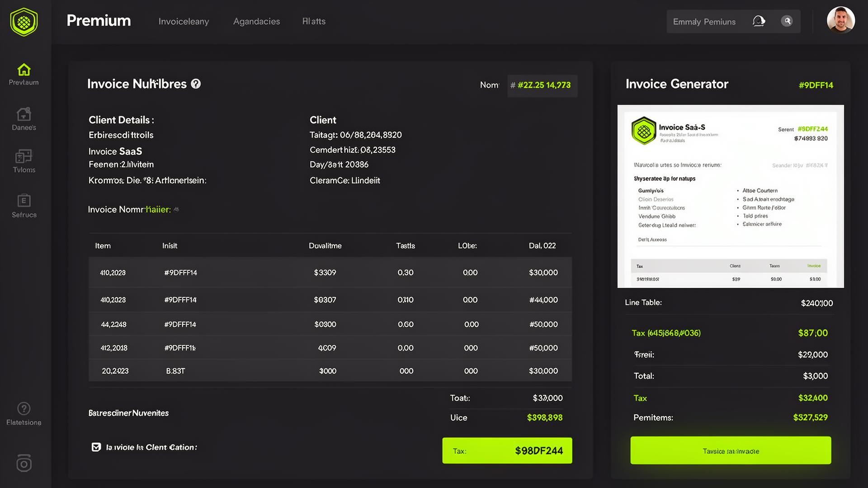Click the invoice number field #2Z.25 14,973
The height and width of the screenshot is (488, 868).
click(542, 85)
